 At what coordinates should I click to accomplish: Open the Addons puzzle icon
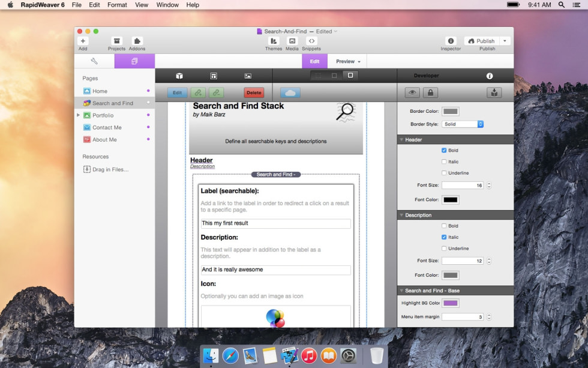(137, 41)
